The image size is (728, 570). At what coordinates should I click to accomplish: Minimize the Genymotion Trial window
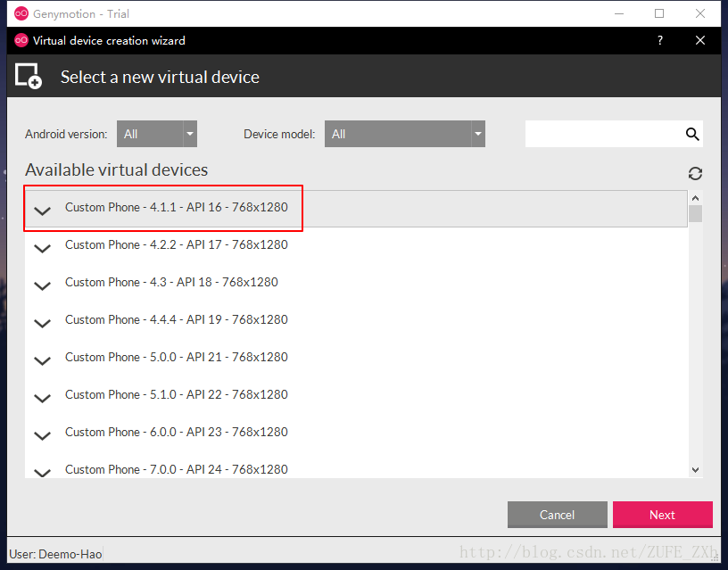click(x=619, y=14)
